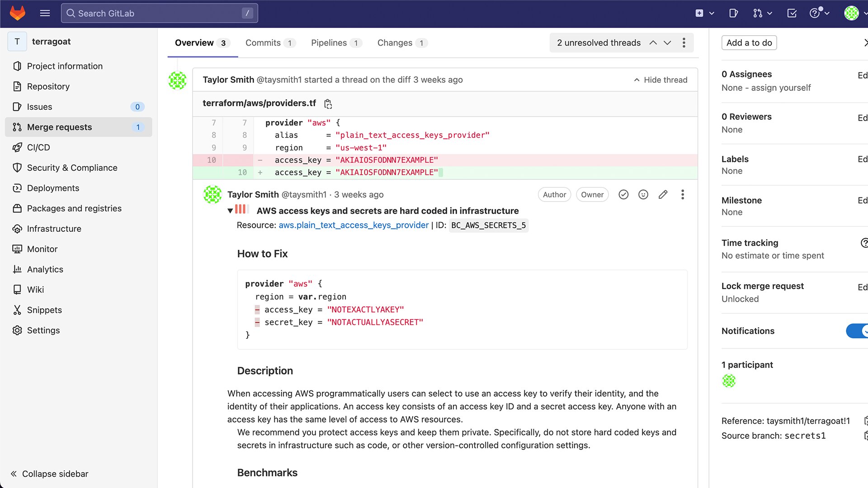
Task: Switch to the Pipelines tab
Action: pos(329,43)
